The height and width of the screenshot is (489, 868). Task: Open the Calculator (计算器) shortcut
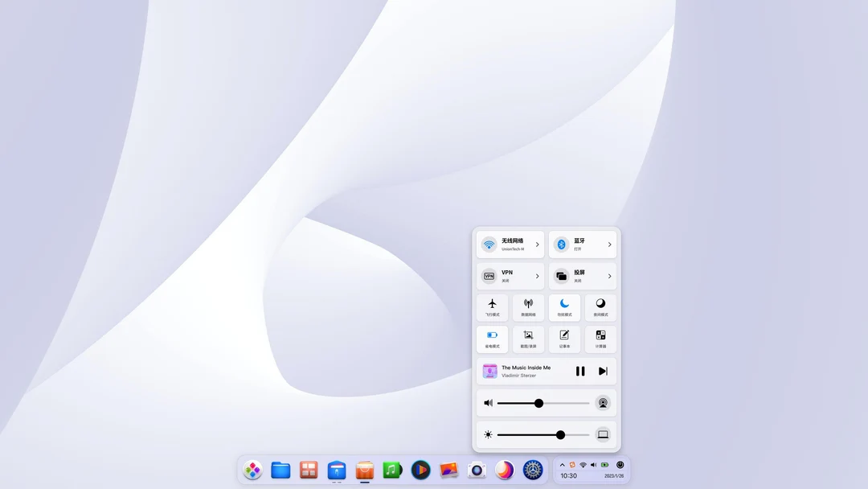tap(600, 339)
